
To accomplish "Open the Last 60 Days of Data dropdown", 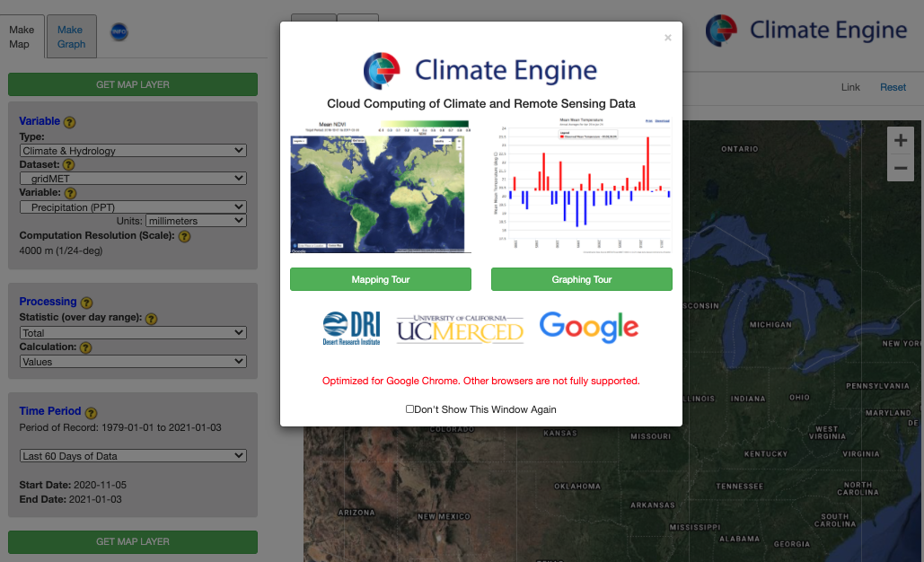I will point(133,455).
